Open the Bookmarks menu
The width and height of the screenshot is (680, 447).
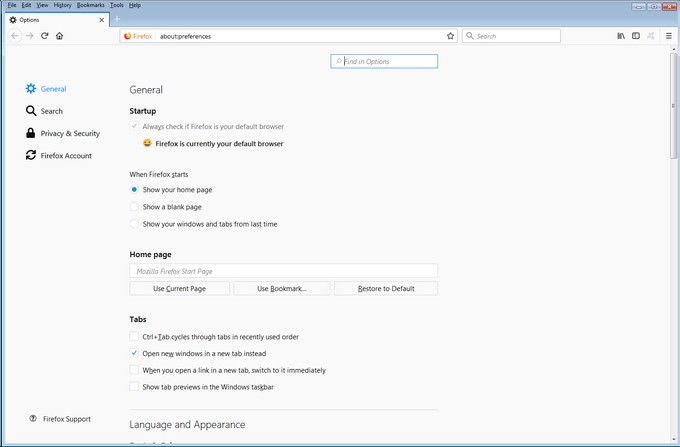pyautogui.click(x=91, y=5)
